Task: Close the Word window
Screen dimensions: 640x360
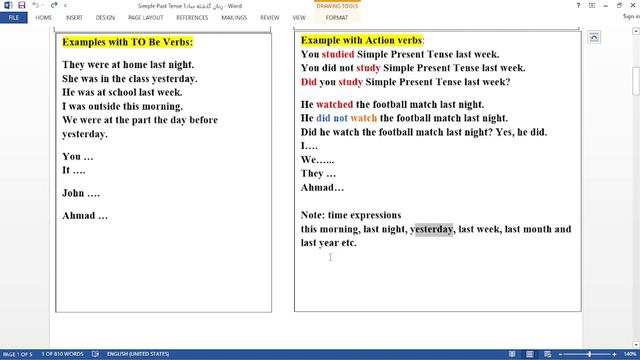Action: (x=633, y=5)
